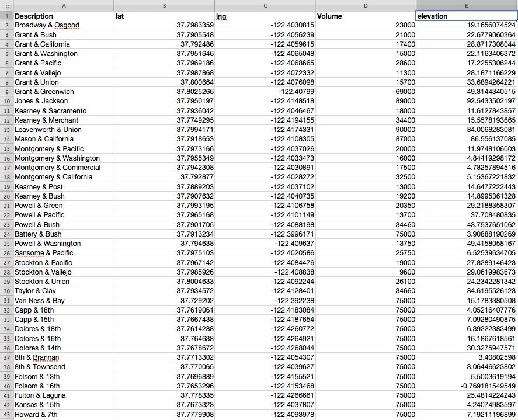Select the 'Folsom & 16th' cell
This screenshot has width=518, height=420.
point(64,386)
